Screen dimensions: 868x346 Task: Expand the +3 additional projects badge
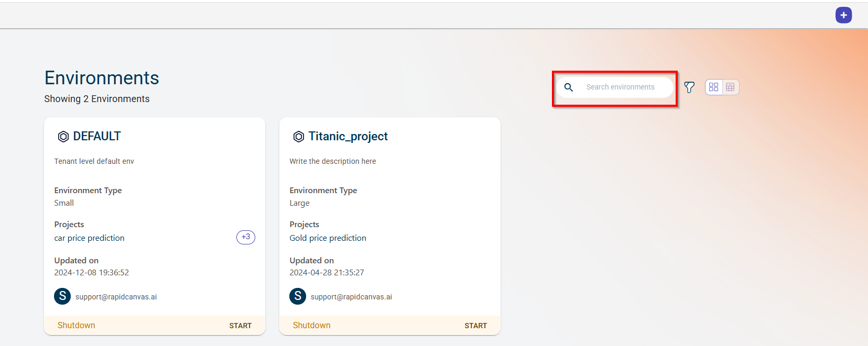coord(245,237)
